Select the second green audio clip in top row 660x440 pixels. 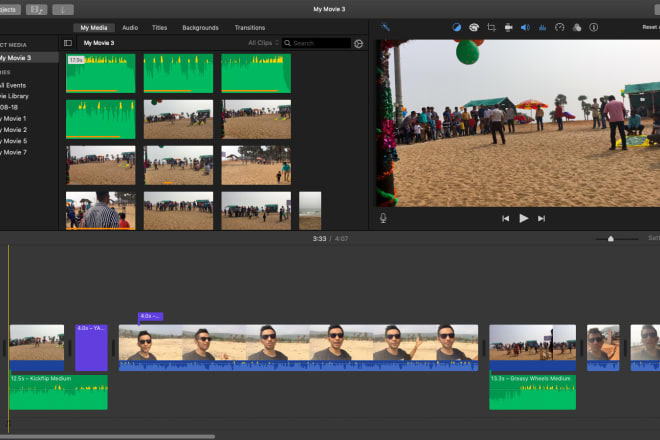coord(178,73)
